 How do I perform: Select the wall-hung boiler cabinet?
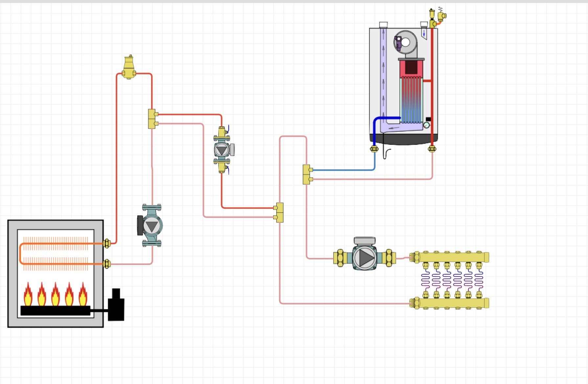coord(403,86)
